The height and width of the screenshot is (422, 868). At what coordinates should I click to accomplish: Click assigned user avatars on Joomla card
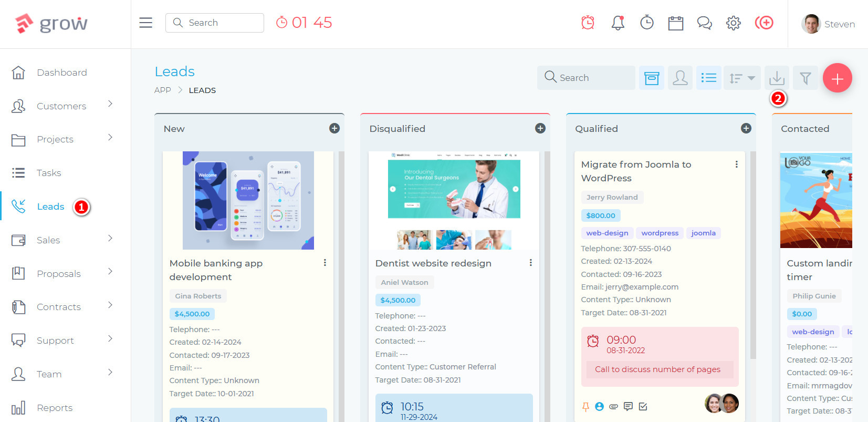point(721,404)
